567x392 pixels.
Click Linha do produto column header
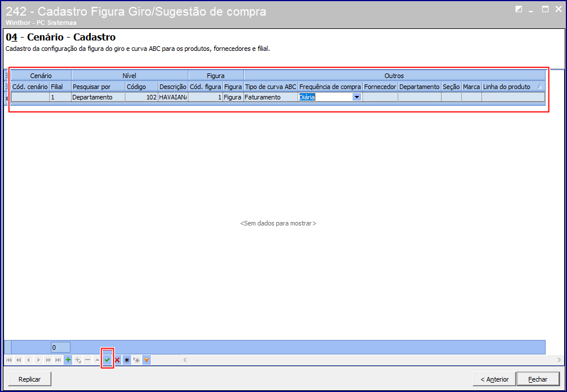[x=513, y=87]
